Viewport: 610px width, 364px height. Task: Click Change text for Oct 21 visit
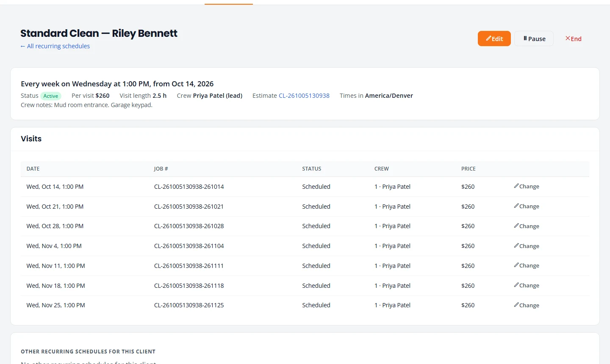coord(529,207)
